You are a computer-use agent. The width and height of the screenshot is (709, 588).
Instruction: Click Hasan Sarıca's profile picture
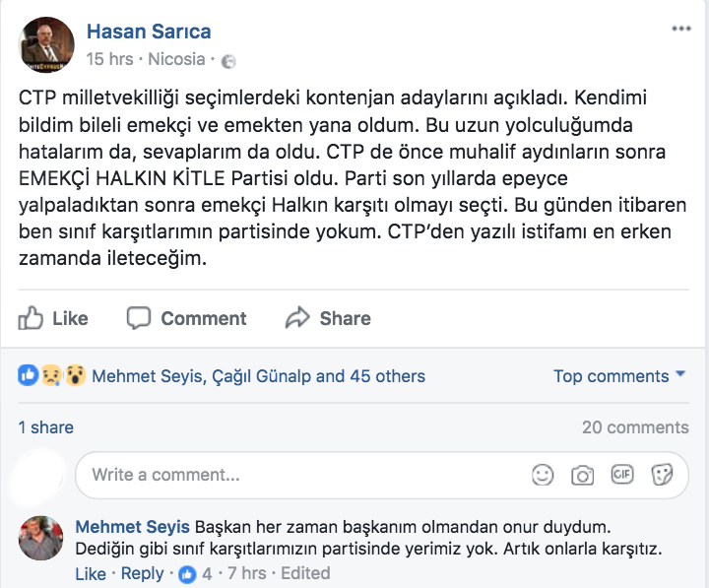46,45
